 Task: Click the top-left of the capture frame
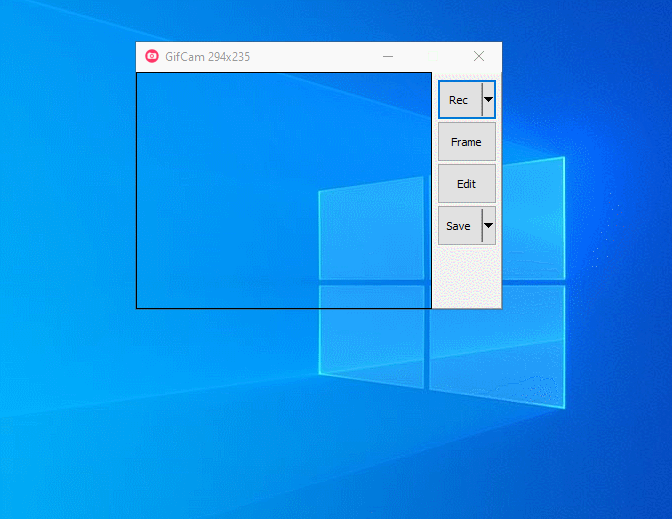138,74
